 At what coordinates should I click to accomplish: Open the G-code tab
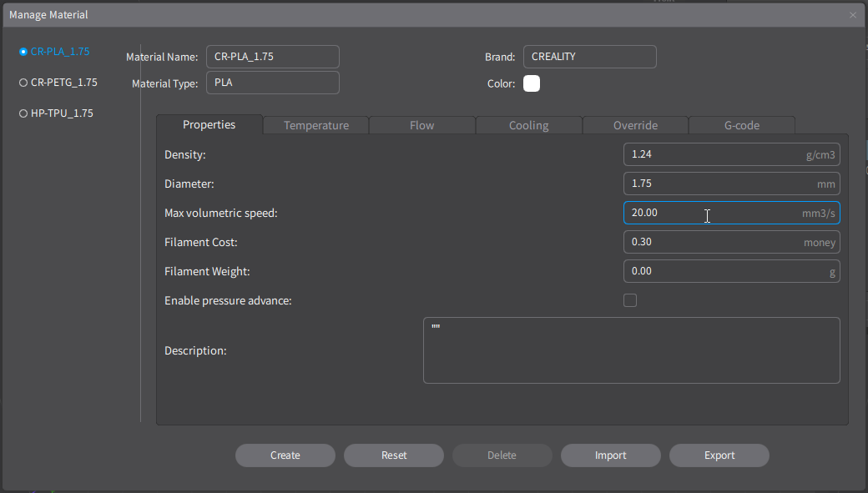point(741,125)
